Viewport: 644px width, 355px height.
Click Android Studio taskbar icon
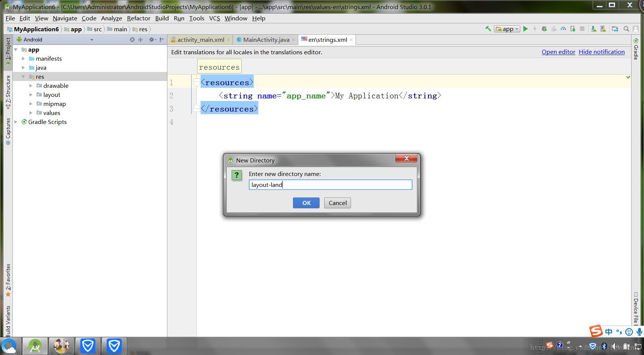35,346
